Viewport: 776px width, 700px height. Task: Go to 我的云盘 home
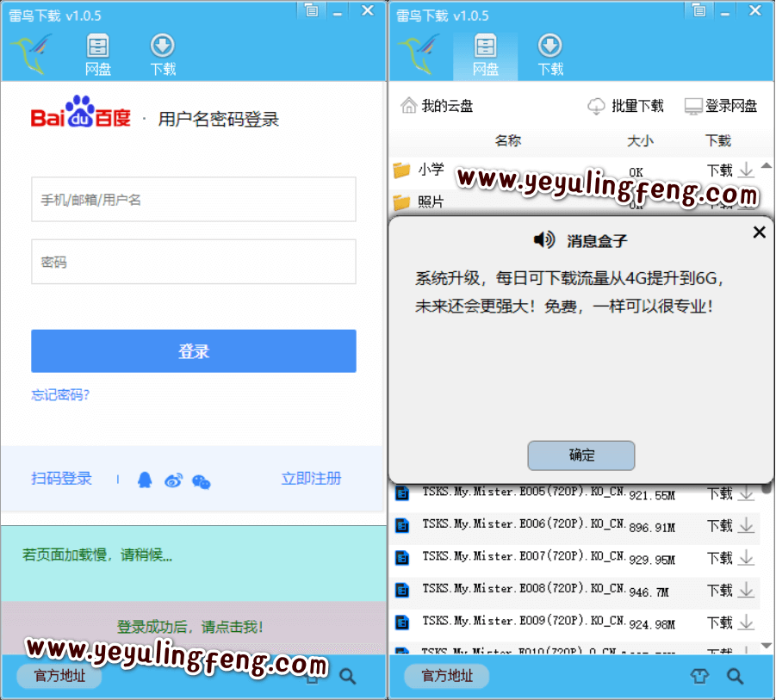point(437,106)
